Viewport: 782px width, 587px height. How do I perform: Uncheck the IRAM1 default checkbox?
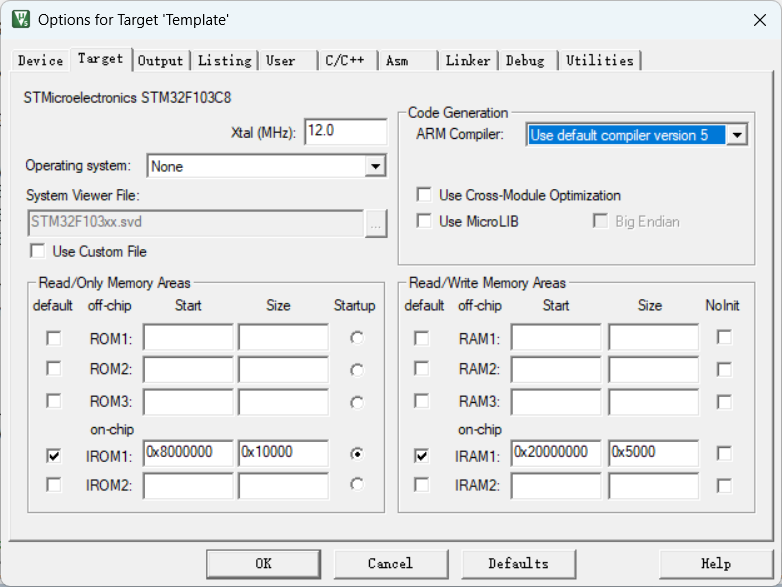421,455
